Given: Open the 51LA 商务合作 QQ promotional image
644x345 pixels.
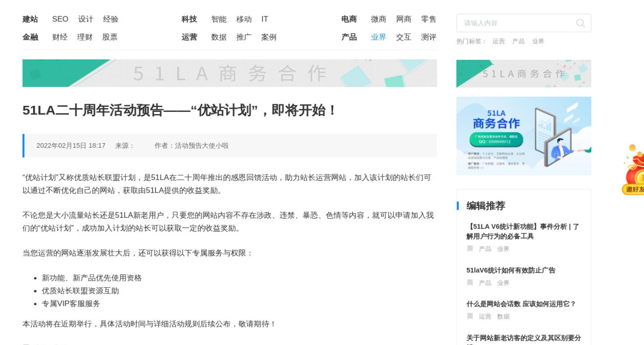Looking at the screenshot, I should [x=524, y=136].
